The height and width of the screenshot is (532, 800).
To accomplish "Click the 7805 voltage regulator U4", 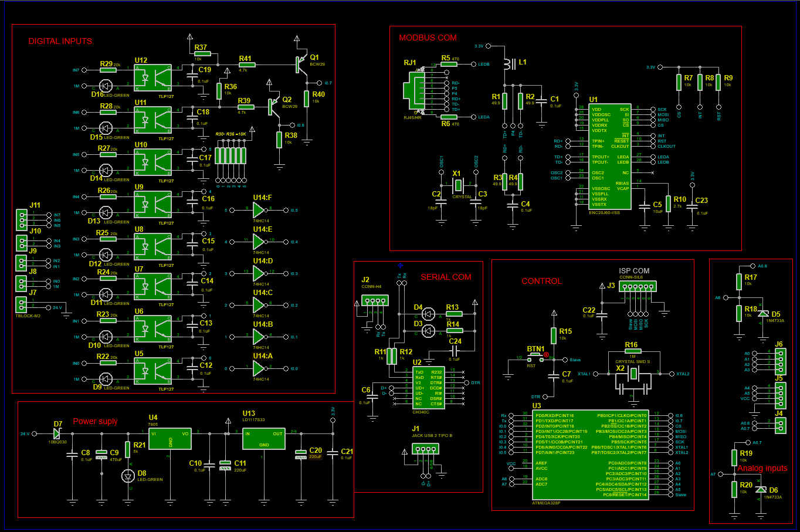I will pyautogui.click(x=170, y=438).
